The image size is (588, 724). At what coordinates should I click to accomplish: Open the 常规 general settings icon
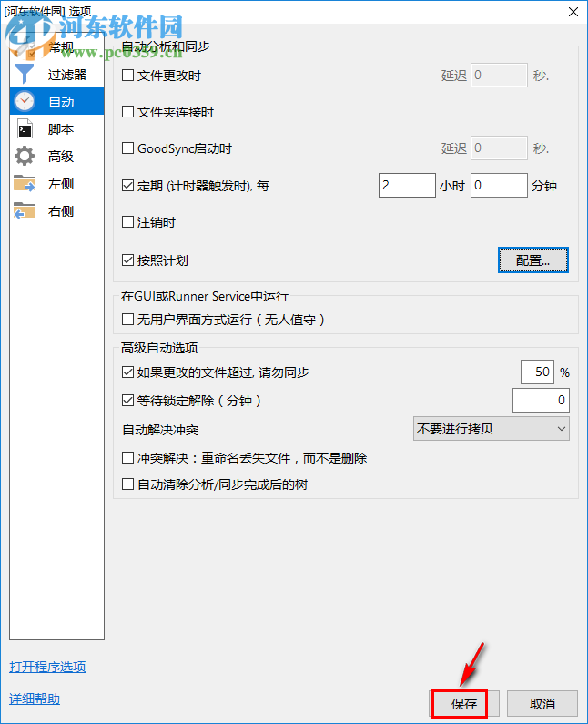coord(25,47)
